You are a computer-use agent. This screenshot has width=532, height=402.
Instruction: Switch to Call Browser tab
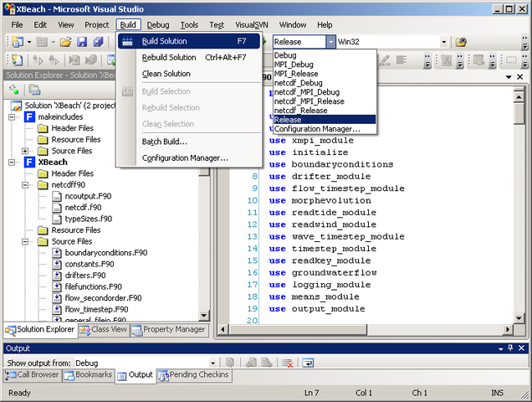point(33,375)
